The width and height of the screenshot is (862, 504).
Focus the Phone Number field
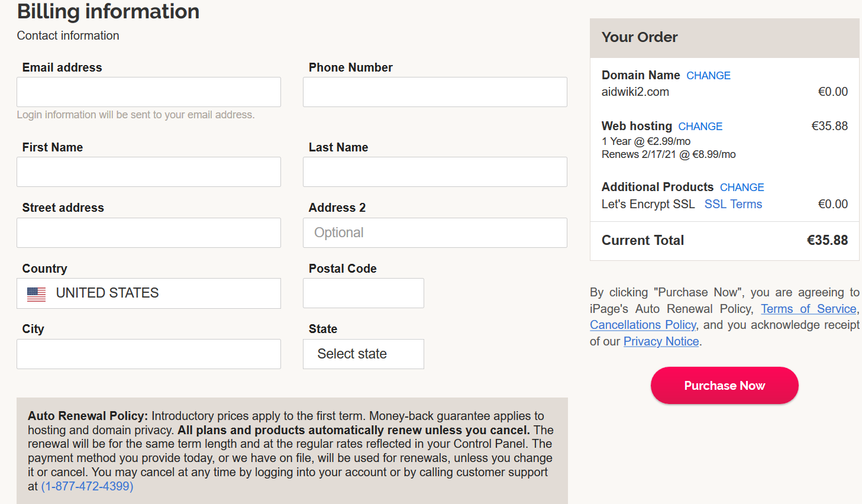click(x=435, y=92)
